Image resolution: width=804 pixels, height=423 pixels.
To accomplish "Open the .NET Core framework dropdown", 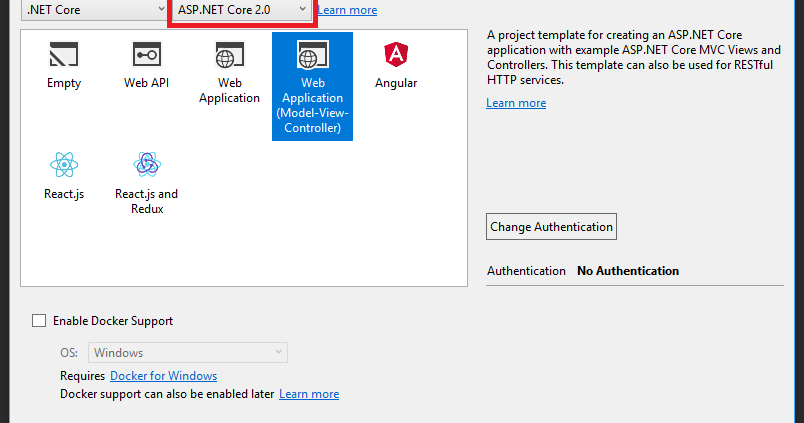I will pos(94,10).
